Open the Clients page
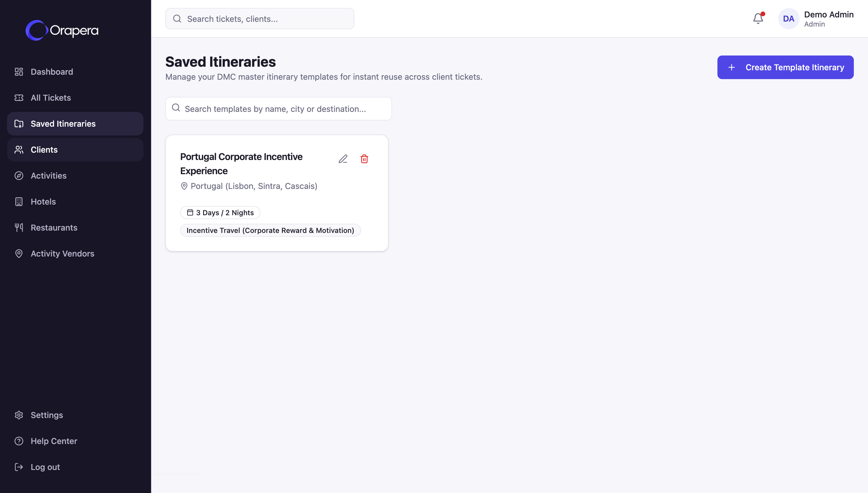The image size is (868, 493). coord(75,150)
